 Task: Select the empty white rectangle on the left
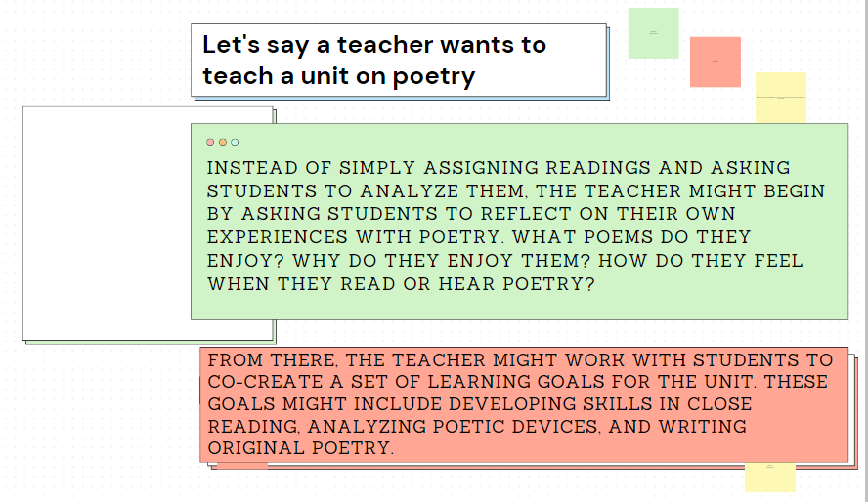[107, 224]
